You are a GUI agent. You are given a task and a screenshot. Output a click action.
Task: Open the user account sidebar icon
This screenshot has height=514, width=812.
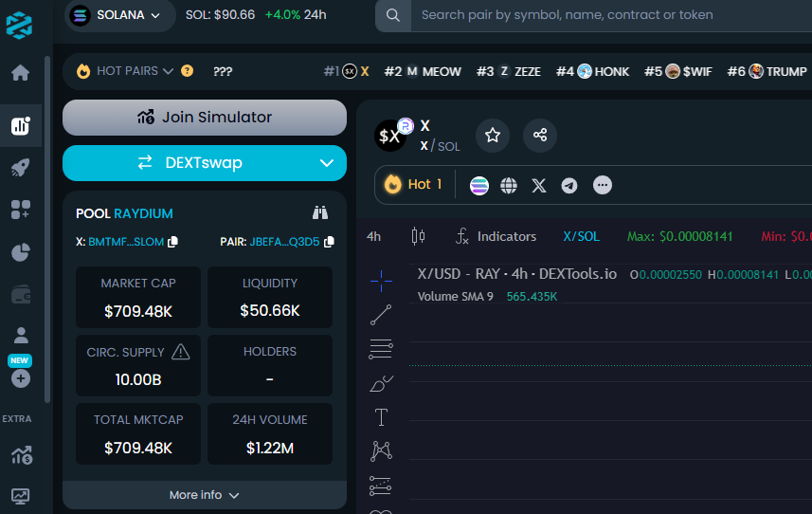point(21,336)
